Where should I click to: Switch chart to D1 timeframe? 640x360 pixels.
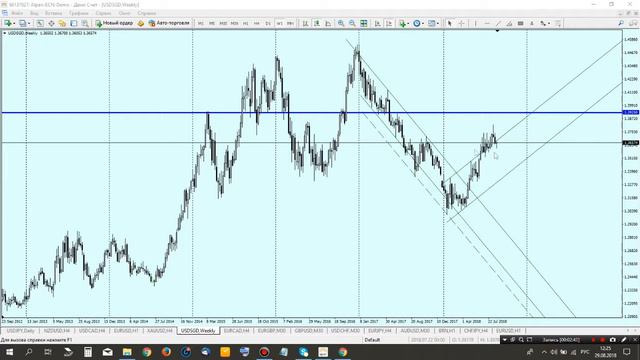tap(268, 23)
